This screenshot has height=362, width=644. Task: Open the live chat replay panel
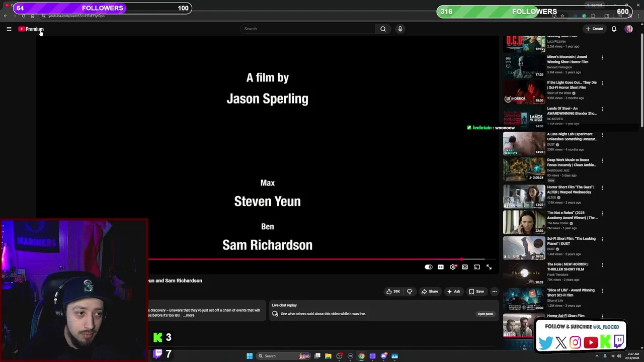pos(485,314)
